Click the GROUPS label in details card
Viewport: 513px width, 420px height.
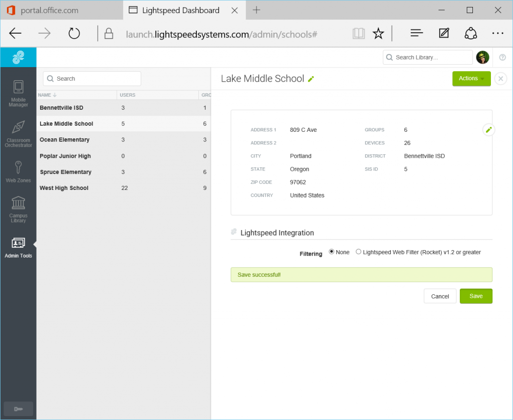[374, 130]
